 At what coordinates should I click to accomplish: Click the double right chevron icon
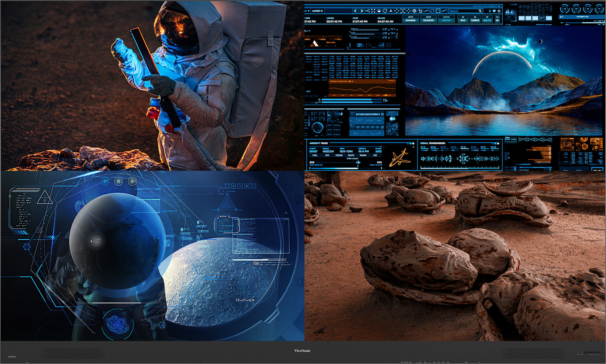[361, 11]
